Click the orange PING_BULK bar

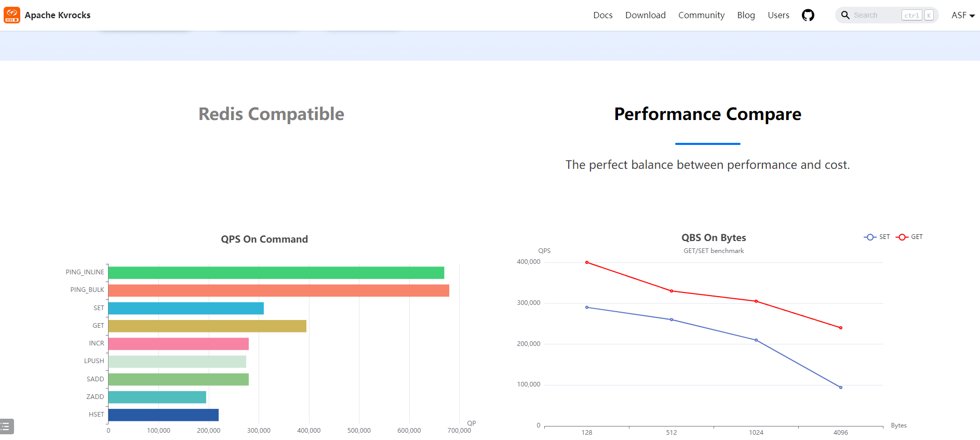pyautogui.click(x=278, y=290)
